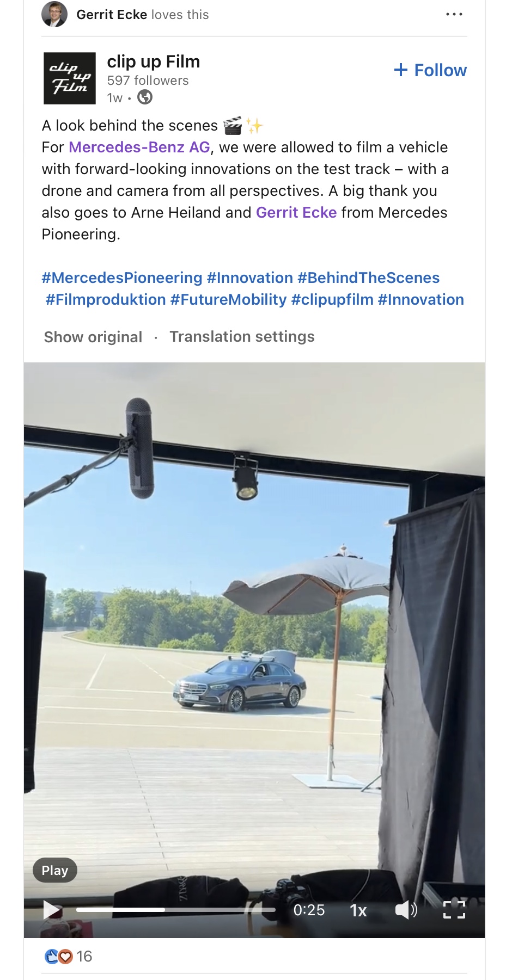This screenshot has width=506, height=980.
Task: Enter fullscreen video mode
Action: 454,910
